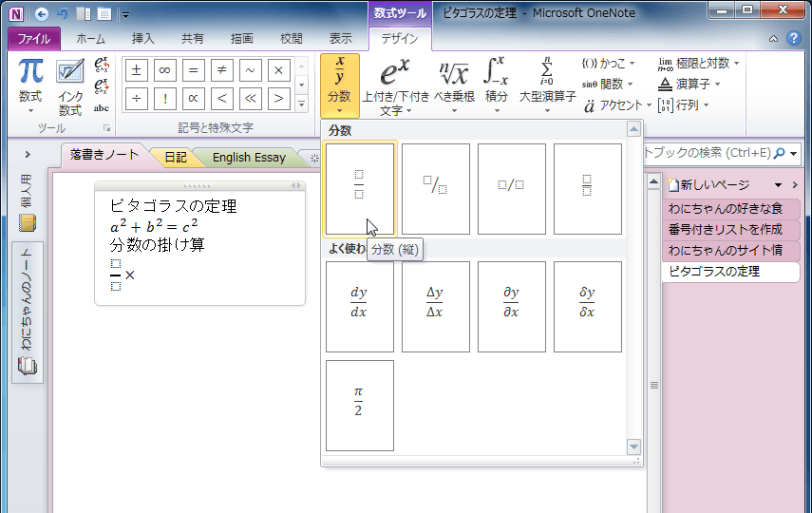Open the 数式 (Equation) pi button

[30, 85]
